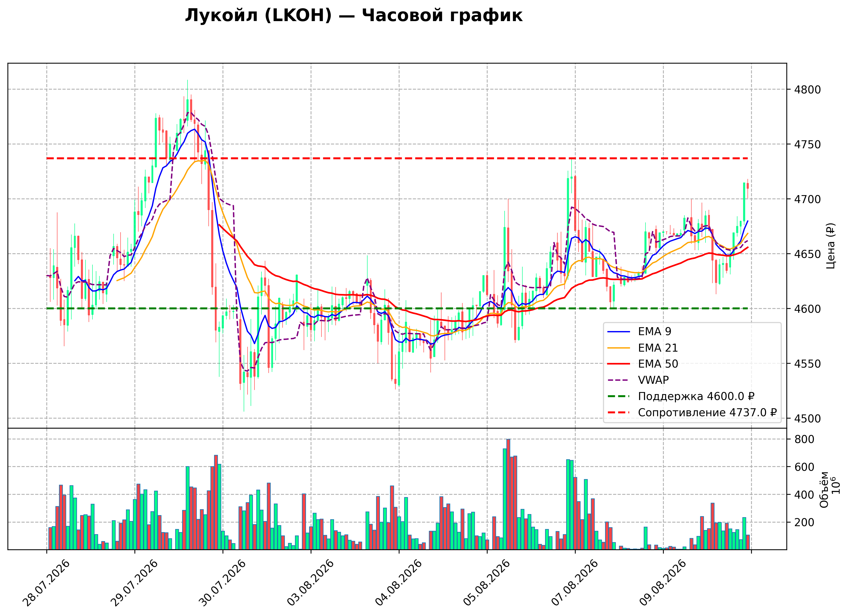850x616 pixels.
Task: Select the "EMA 21" legend label
Action: pyautogui.click(x=658, y=348)
